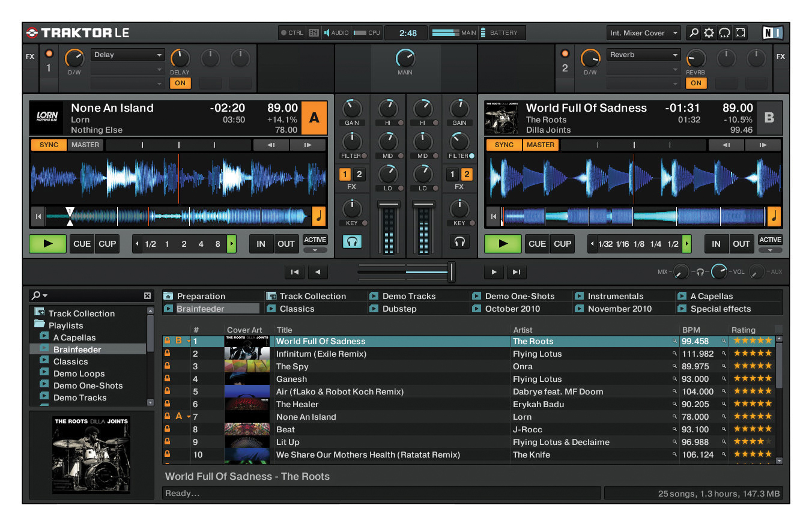Image resolution: width=812 pixels, height=526 pixels.
Task: Pitch bend down arrow on Deck B
Action: tap(726, 145)
